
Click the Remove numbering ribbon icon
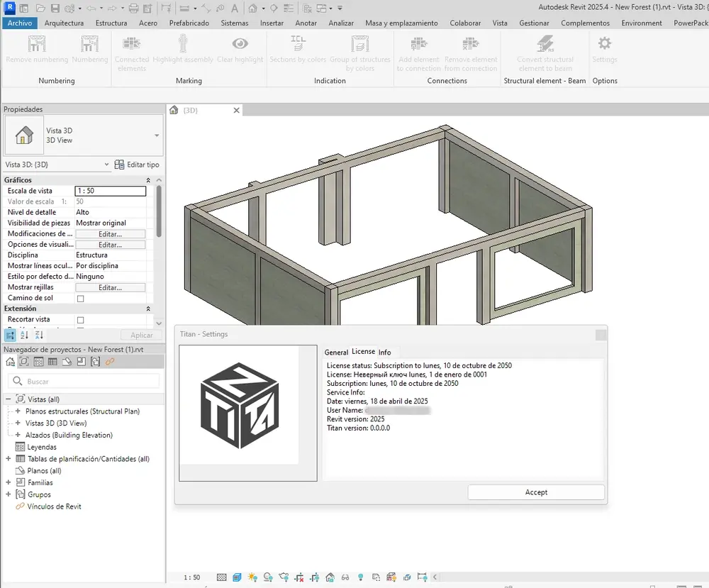click(37, 44)
